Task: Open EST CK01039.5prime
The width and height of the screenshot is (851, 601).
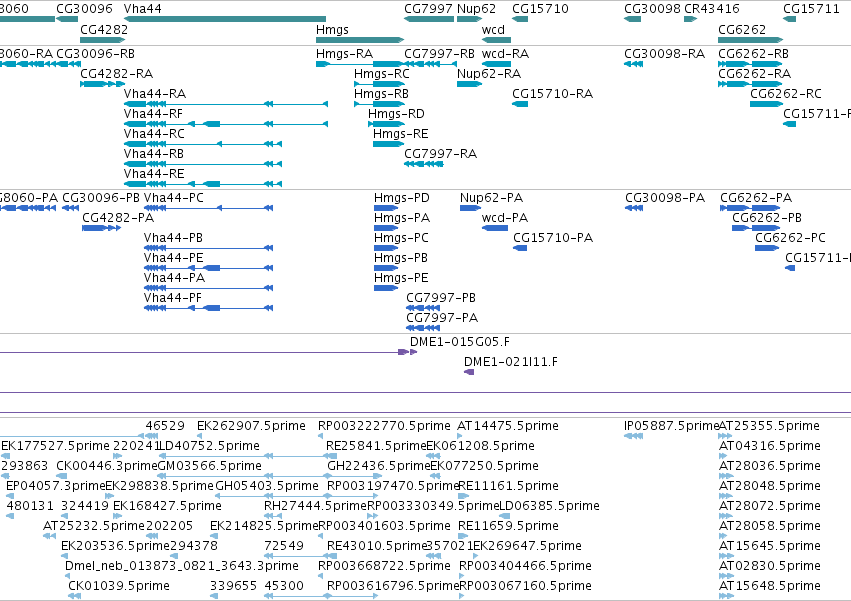Action: [x=119, y=586]
